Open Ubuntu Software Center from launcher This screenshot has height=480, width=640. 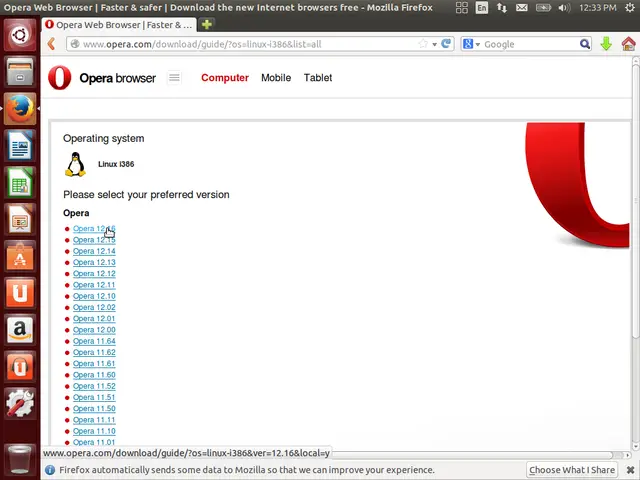point(20,256)
